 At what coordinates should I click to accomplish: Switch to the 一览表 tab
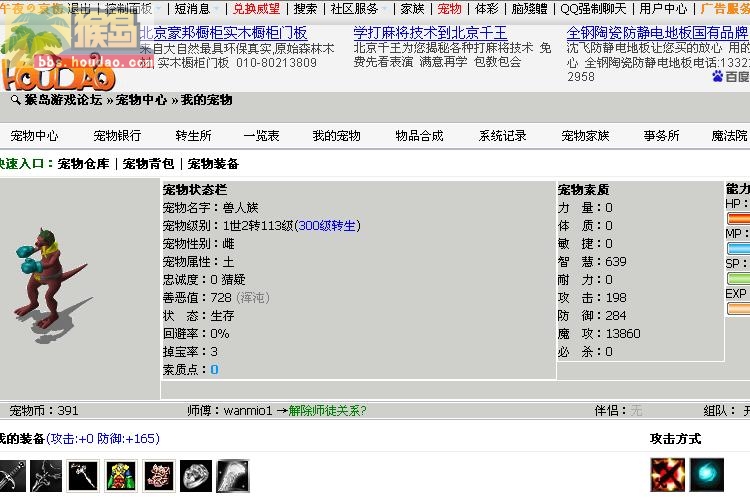[262, 136]
